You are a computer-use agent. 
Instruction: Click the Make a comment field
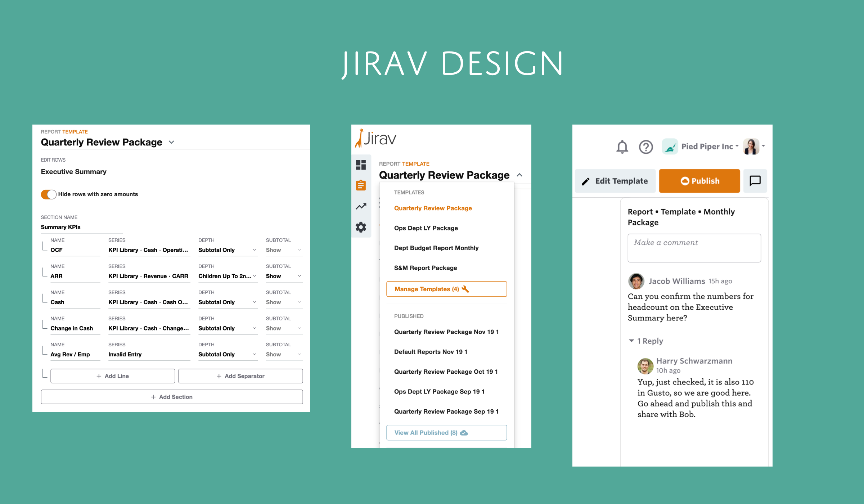click(x=694, y=248)
